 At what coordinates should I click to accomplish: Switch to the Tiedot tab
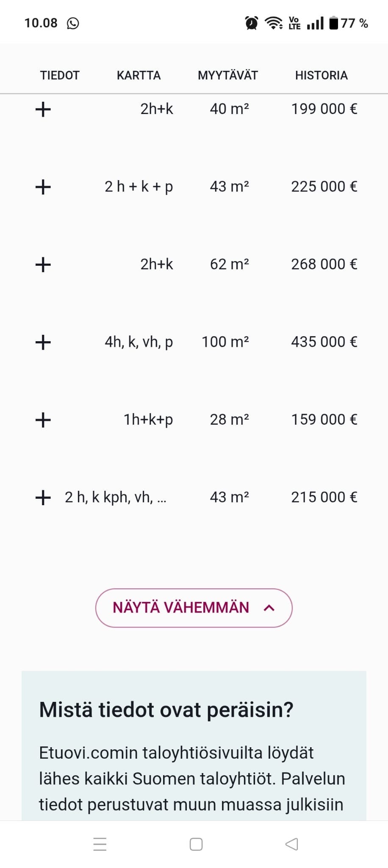pos(60,75)
